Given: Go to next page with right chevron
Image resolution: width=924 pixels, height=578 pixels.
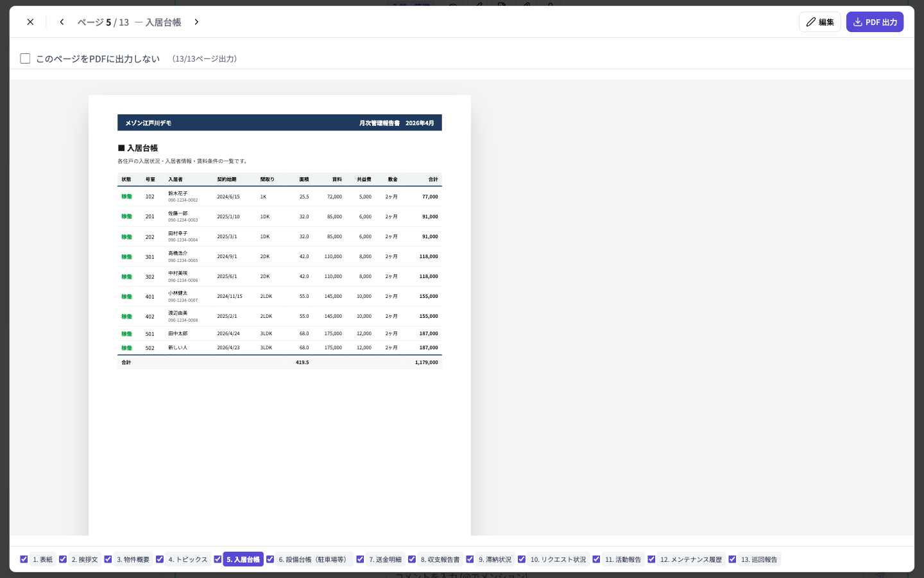Looking at the screenshot, I should (196, 22).
